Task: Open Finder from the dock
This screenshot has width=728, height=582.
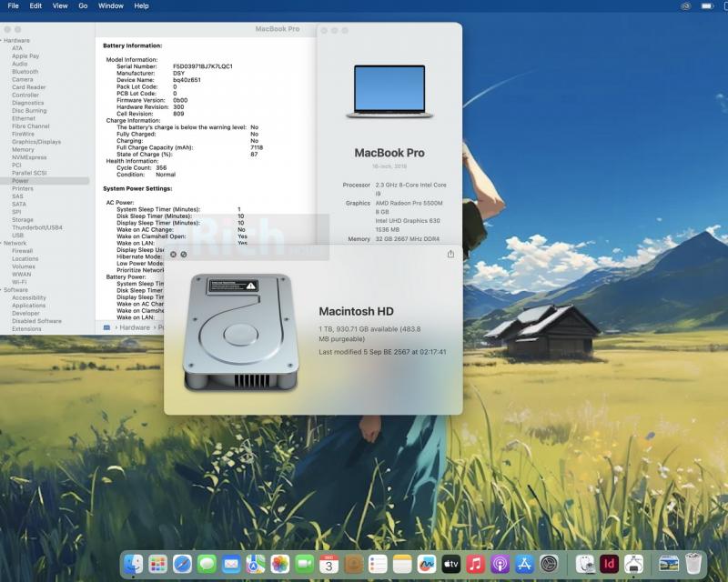Action: (x=134, y=564)
